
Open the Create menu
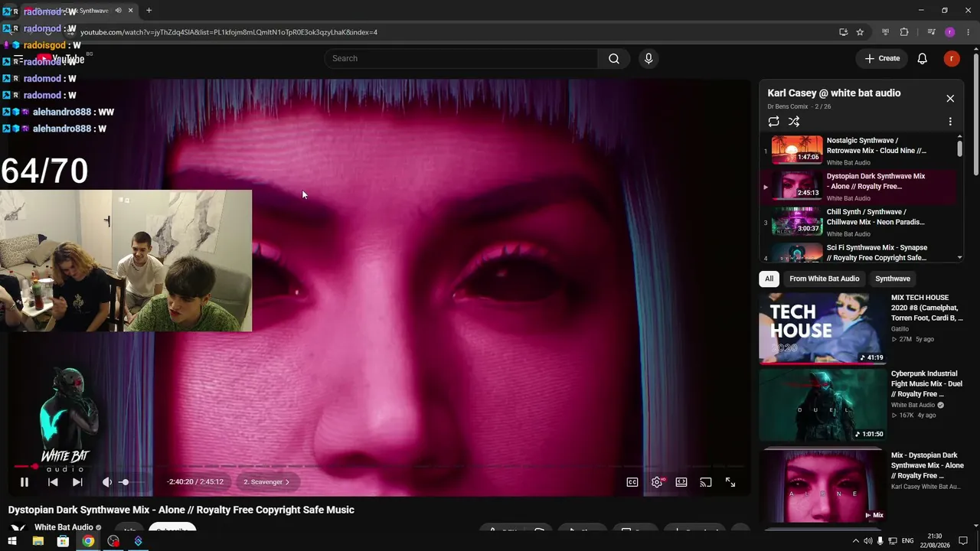pos(882,58)
